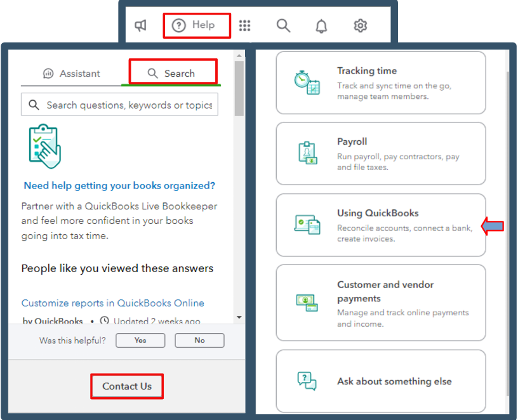Viewport: 518px width, 420px height.
Task: Click the Help question mark icon
Action: tap(179, 25)
